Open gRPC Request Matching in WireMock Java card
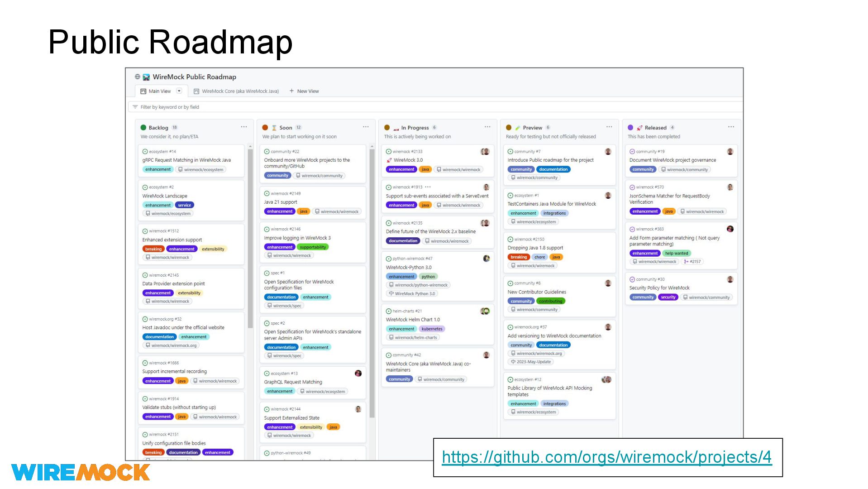Screen dimensions: 868x489 (x=186, y=160)
